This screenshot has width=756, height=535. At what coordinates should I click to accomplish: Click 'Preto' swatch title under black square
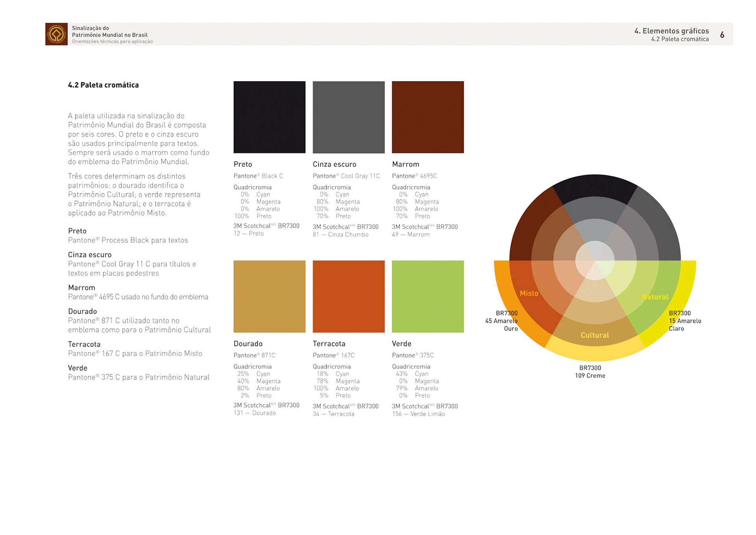click(x=243, y=164)
